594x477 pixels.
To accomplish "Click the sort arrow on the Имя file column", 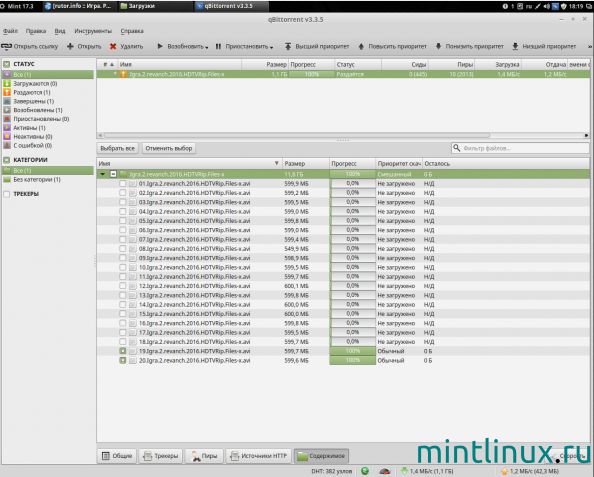I will click(x=277, y=163).
